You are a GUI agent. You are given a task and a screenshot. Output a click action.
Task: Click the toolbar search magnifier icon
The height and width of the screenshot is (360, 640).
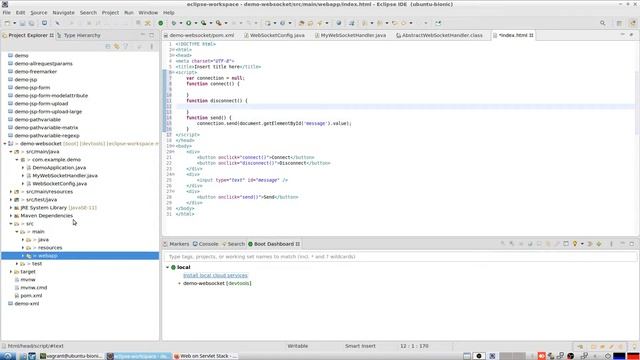tap(603, 23)
